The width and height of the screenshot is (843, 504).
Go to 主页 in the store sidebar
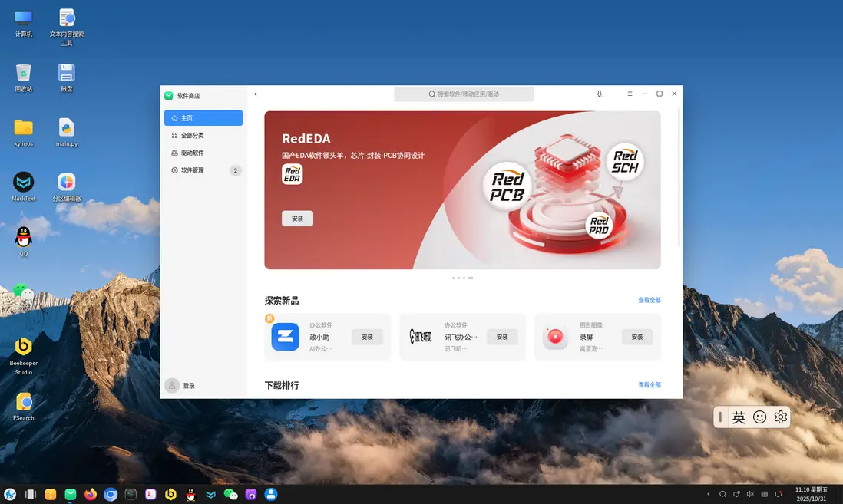(x=203, y=117)
